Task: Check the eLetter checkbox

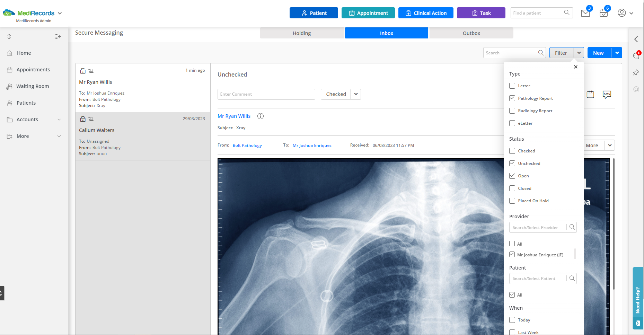Action: point(512,123)
